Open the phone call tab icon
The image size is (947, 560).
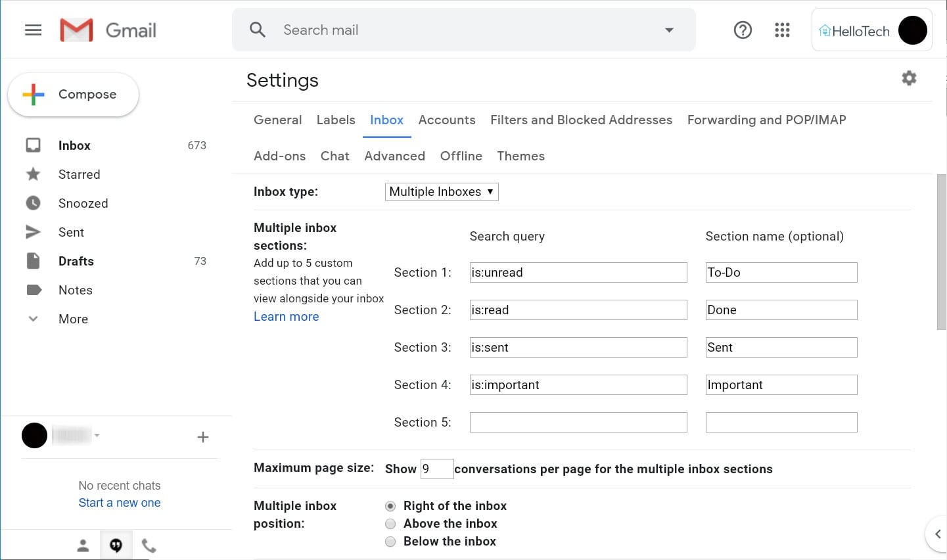coord(149,545)
